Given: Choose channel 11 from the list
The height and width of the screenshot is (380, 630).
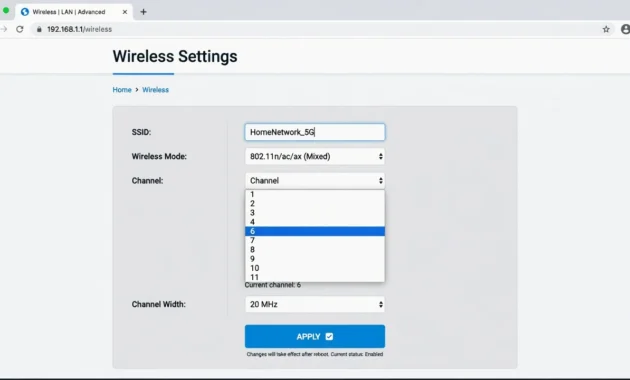Looking at the screenshot, I should 315,277.
